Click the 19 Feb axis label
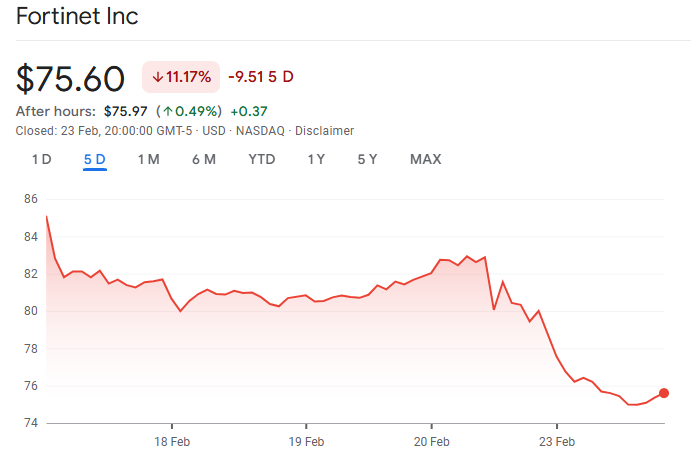 click(306, 441)
